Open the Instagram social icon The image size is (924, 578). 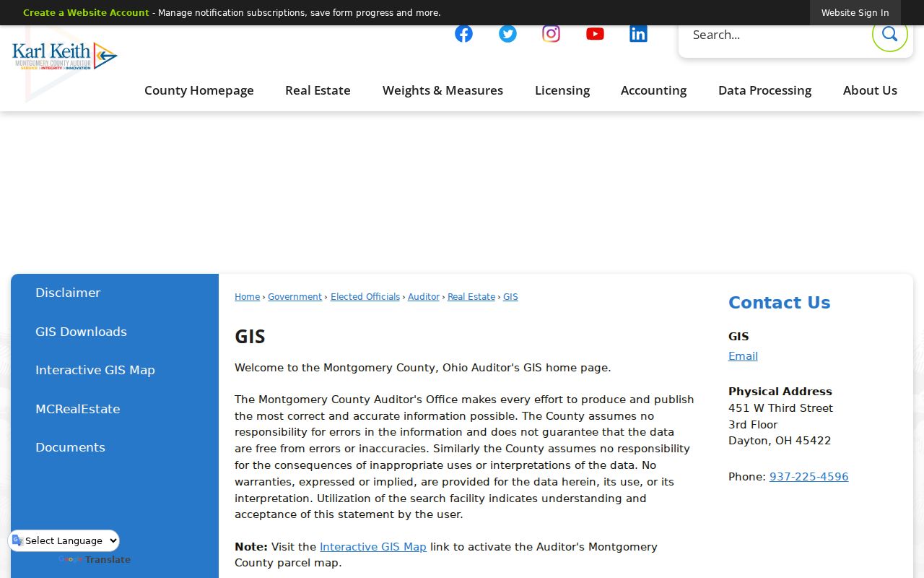coord(551,34)
